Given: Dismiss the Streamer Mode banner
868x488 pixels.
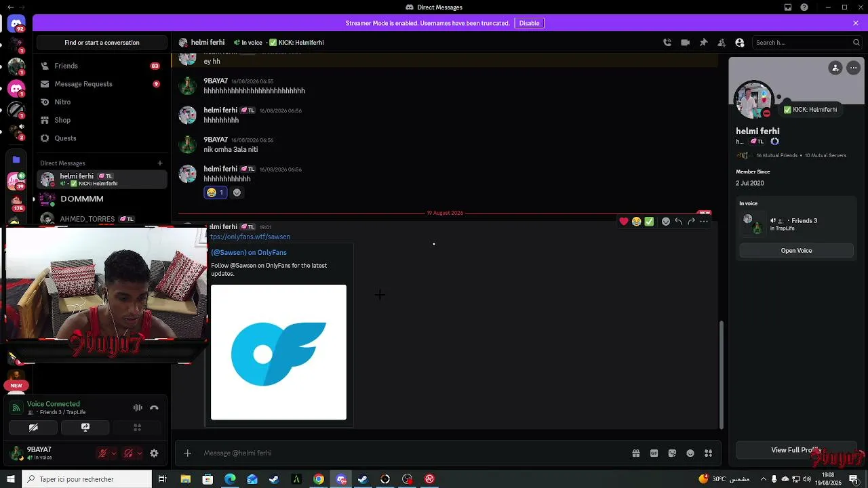Looking at the screenshot, I should click(856, 23).
